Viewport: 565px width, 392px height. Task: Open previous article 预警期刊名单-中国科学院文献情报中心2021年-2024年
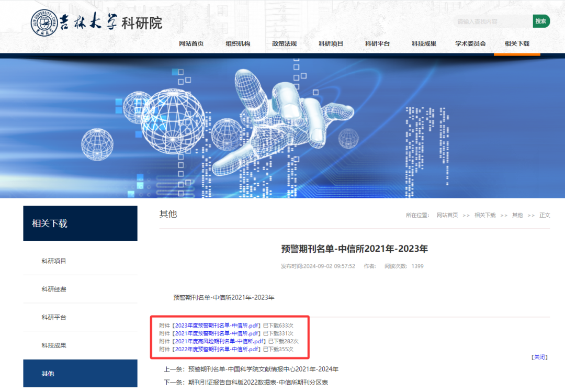click(263, 369)
